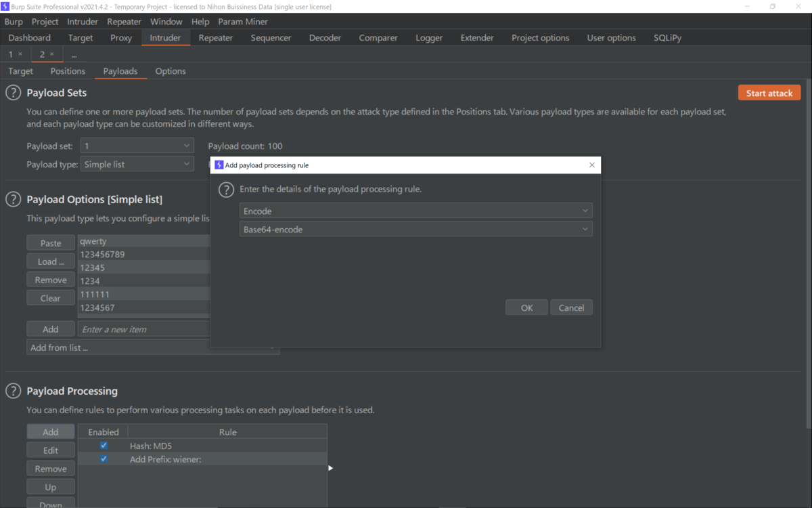Close Intruder attack tab 2

(52, 54)
